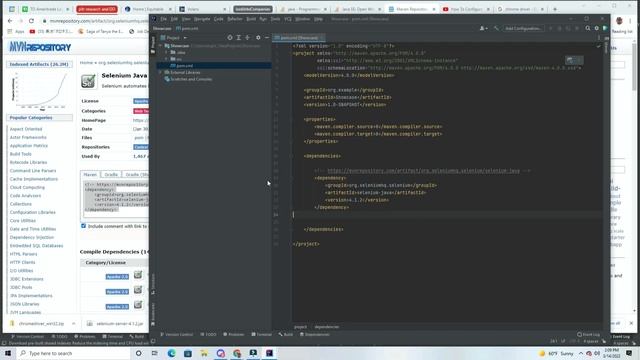Expand the .idea folder in project tree
Image resolution: width=640 pixels, height=360 pixels.
pos(167,52)
